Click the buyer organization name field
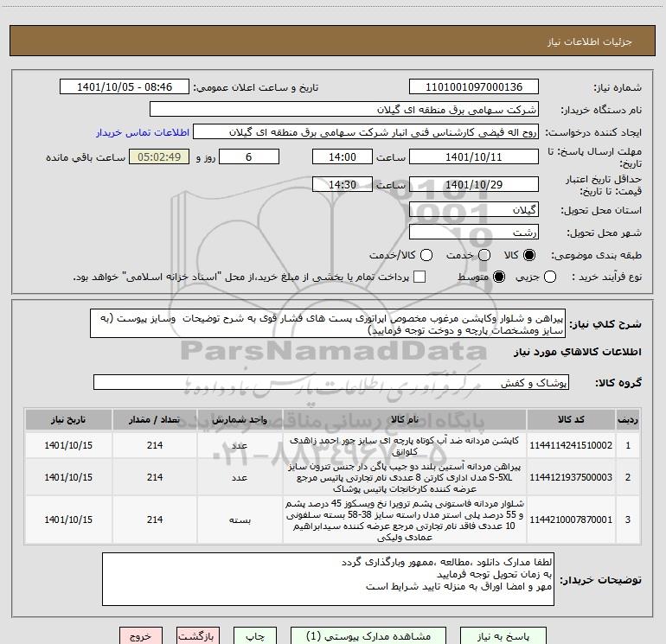The image size is (666, 644). [344, 110]
